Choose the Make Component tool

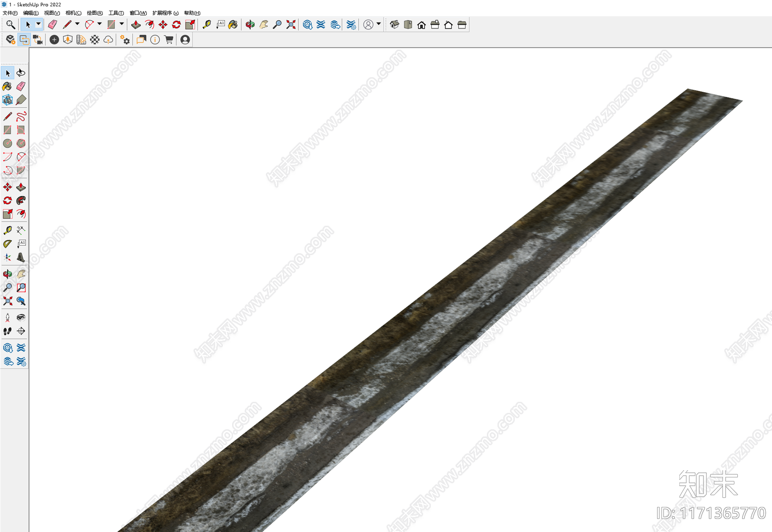(x=8, y=100)
